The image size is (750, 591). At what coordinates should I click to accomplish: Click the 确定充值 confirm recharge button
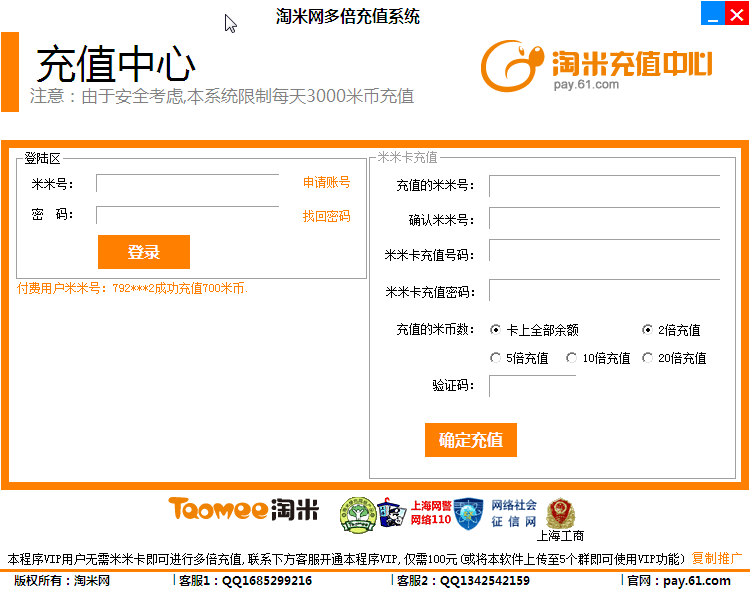coord(471,439)
